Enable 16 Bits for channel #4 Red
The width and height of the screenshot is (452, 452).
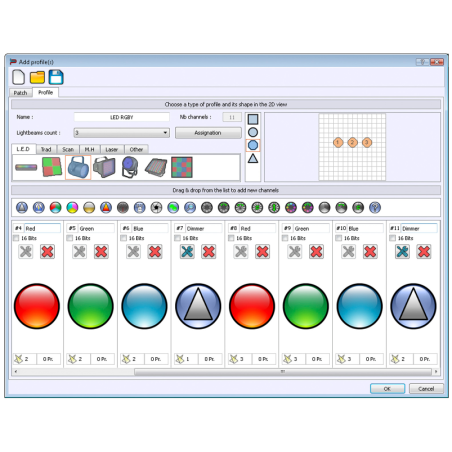[x=16, y=238]
